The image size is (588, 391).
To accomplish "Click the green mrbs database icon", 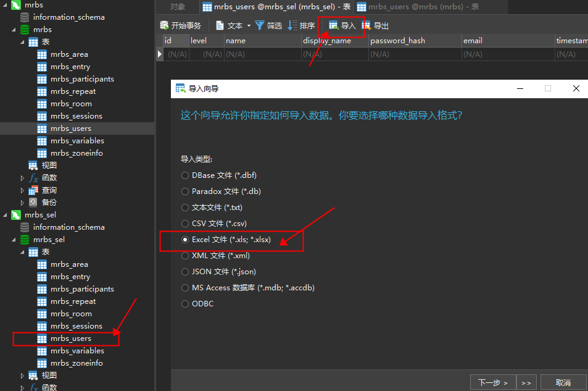I will pos(25,29).
